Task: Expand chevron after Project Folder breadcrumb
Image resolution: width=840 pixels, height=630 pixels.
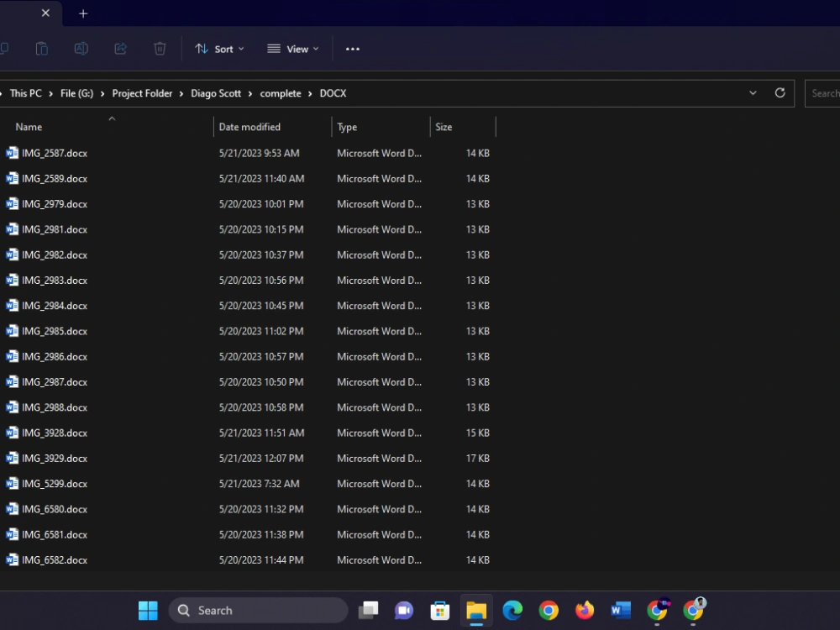Action: point(181,93)
